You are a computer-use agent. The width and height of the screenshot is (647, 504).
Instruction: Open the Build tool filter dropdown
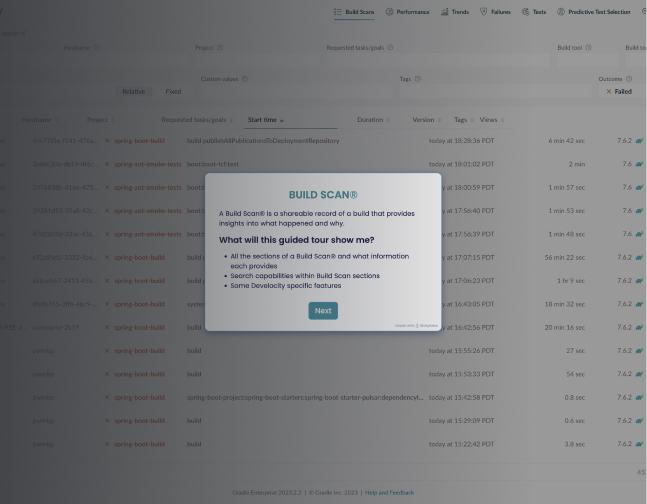[588, 60]
